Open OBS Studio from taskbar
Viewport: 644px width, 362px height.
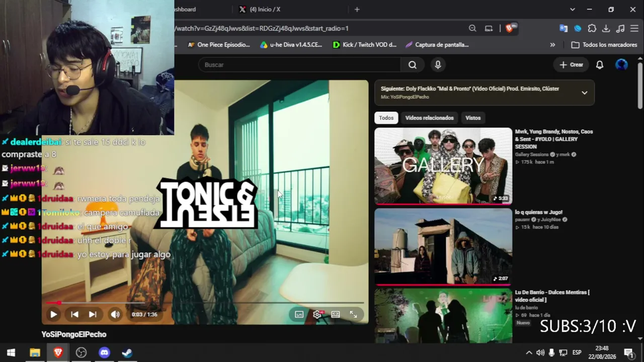point(81,352)
